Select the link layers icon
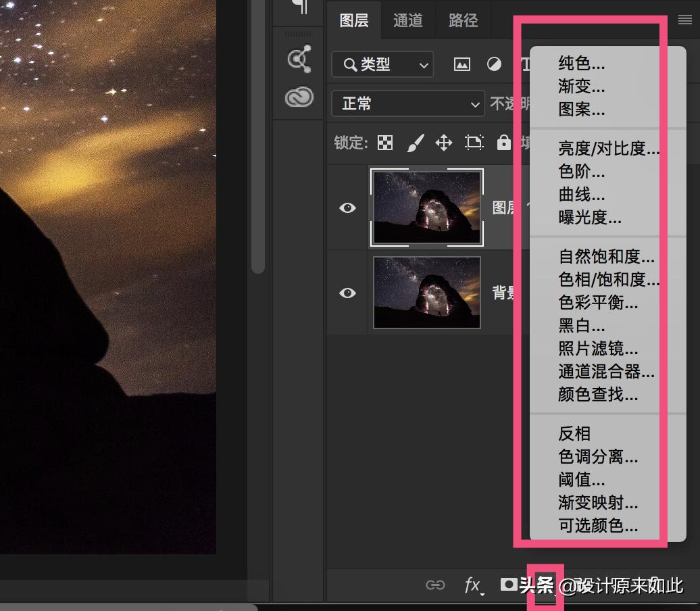Viewport: 700px width, 611px height. click(x=436, y=584)
